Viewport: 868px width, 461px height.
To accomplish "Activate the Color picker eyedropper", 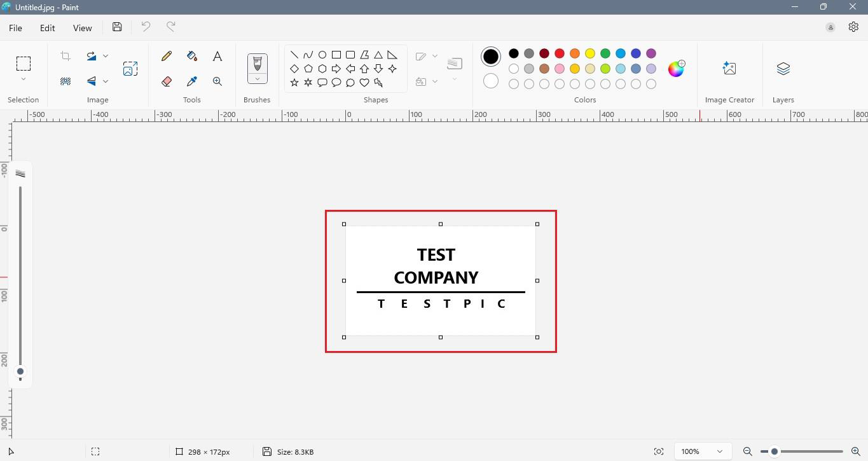I will tap(192, 81).
